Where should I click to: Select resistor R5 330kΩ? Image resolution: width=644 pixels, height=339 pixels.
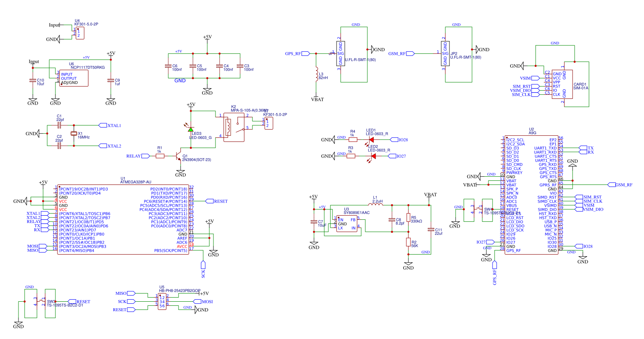coord(408,217)
